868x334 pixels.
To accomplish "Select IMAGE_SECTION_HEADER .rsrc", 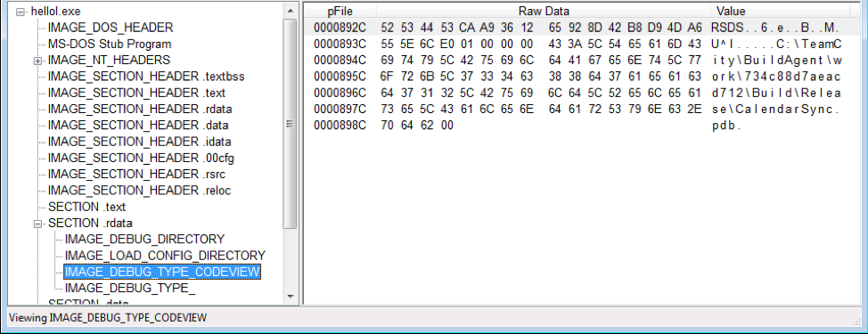I will pos(136,175).
